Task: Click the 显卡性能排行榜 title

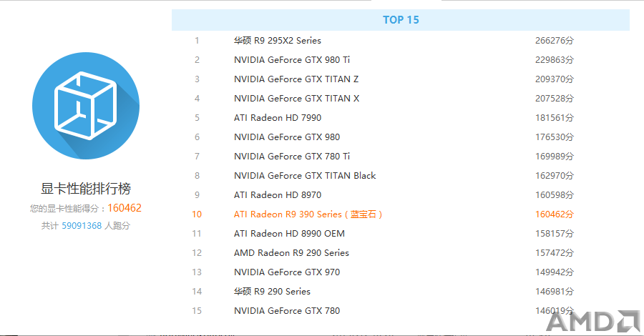Action: point(86,189)
